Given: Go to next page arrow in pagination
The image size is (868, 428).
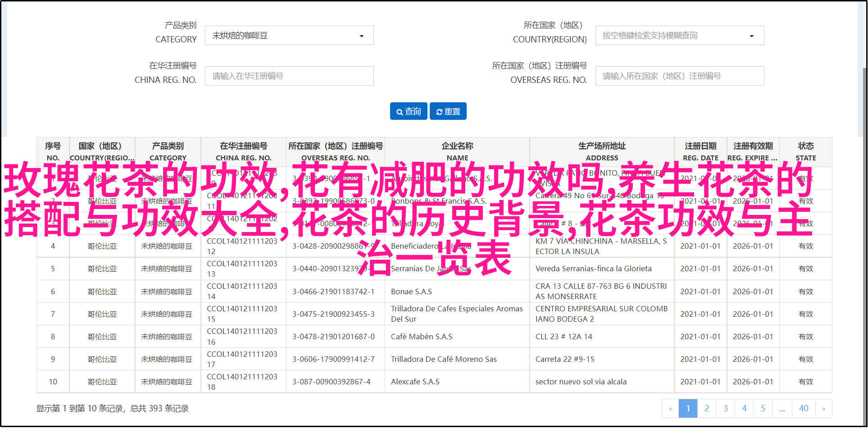Looking at the screenshot, I should [x=823, y=409].
